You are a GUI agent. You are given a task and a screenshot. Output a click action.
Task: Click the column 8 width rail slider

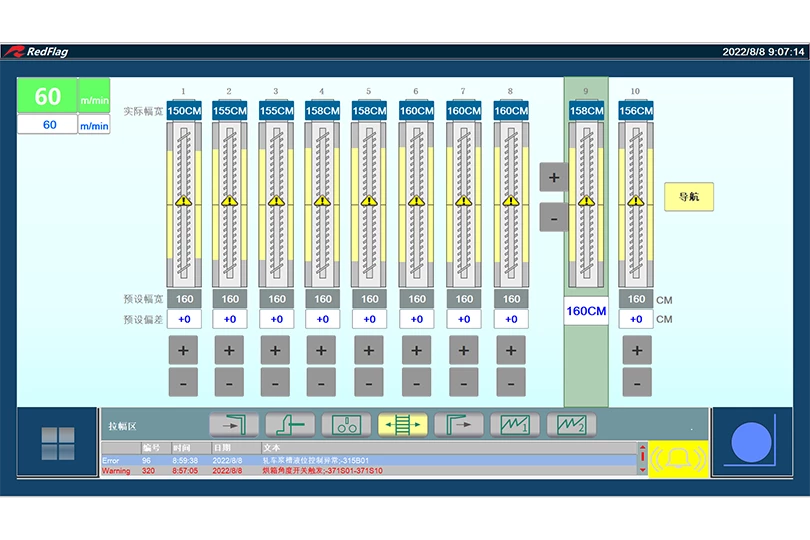coord(511,204)
